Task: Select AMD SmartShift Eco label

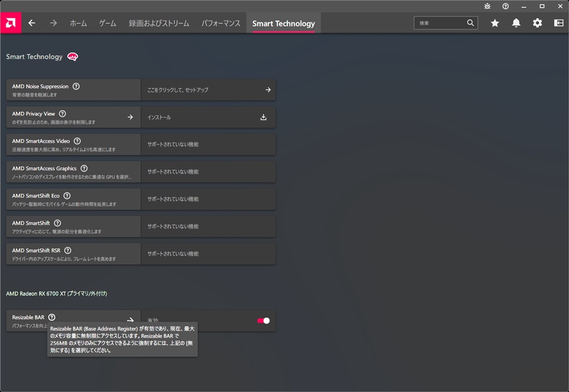Action: [x=36, y=196]
